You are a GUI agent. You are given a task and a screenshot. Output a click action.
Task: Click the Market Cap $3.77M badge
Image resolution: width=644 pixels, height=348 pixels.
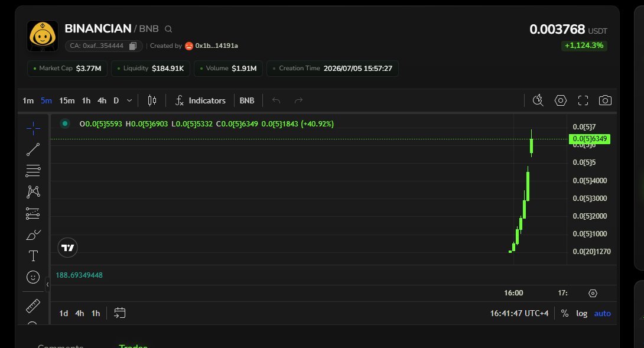(67, 69)
